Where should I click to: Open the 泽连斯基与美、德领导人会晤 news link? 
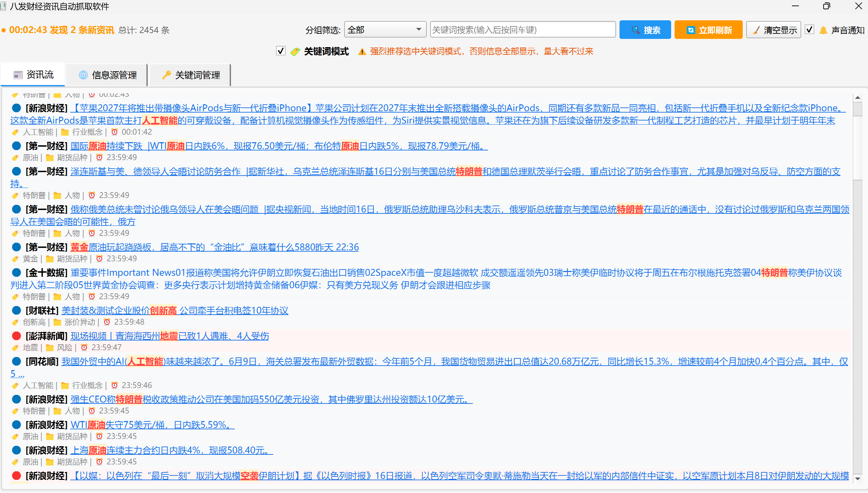(x=425, y=178)
